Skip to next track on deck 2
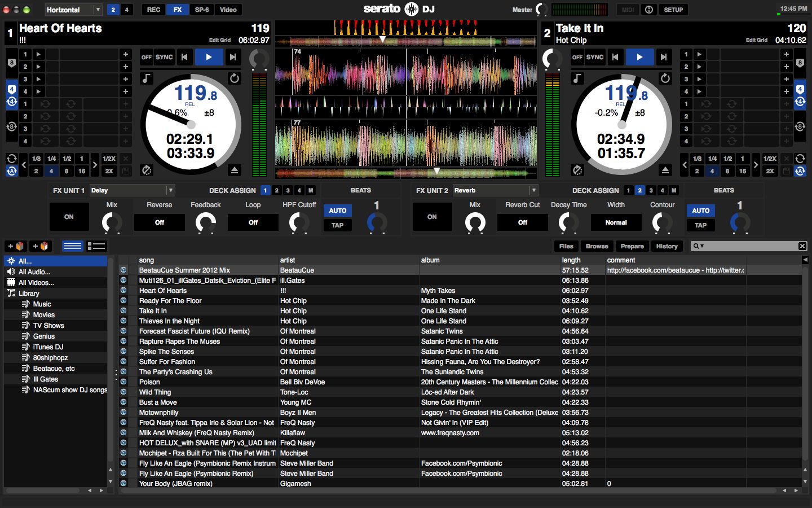The height and width of the screenshot is (508, 812). 664,57
